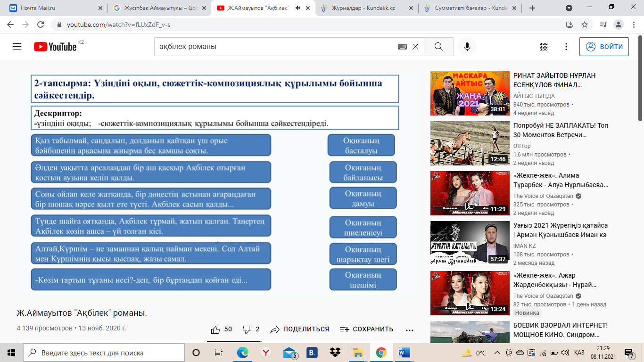Start voice search with the microphone
The width and height of the screenshot is (644, 362).
pyautogui.click(x=467, y=47)
